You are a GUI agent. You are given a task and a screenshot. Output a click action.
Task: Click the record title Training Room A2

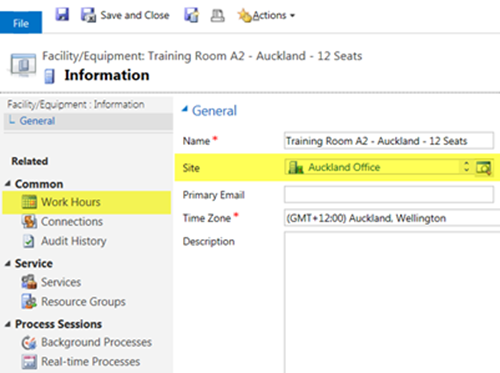tap(202, 56)
